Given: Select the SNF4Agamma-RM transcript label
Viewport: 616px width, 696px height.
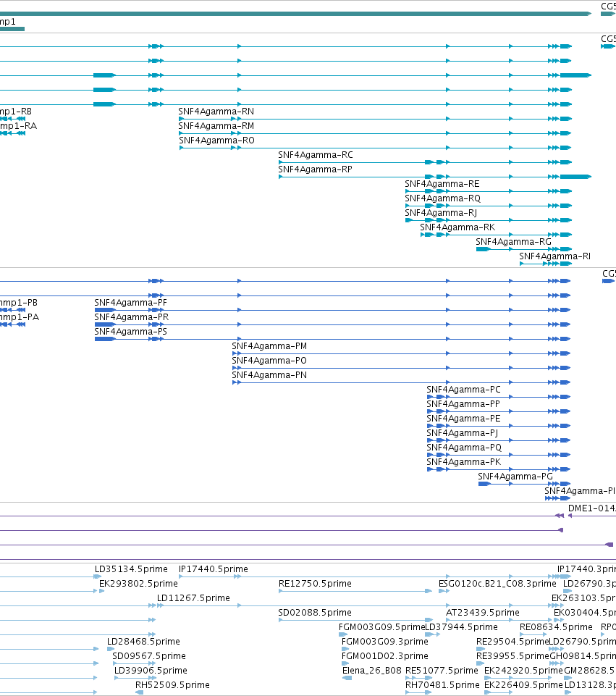Looking at the screenshot, I should point(216,126).
